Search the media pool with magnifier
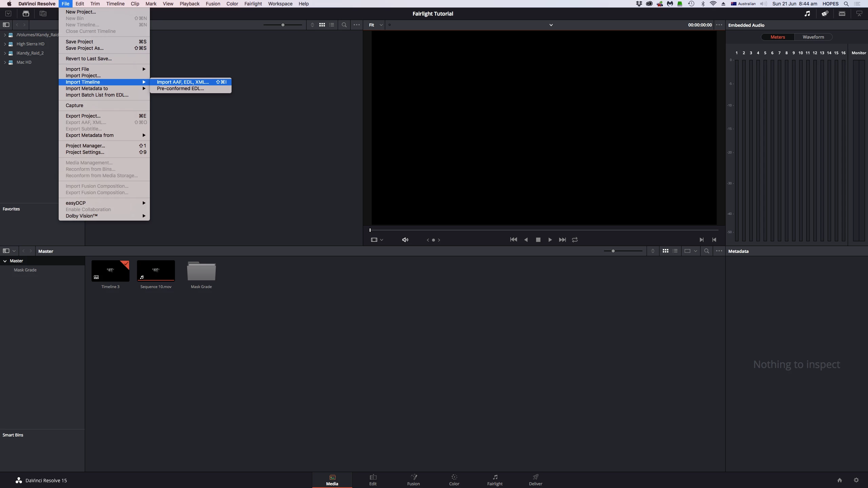The height and width of the screenshot is (488, 868). 707,251
